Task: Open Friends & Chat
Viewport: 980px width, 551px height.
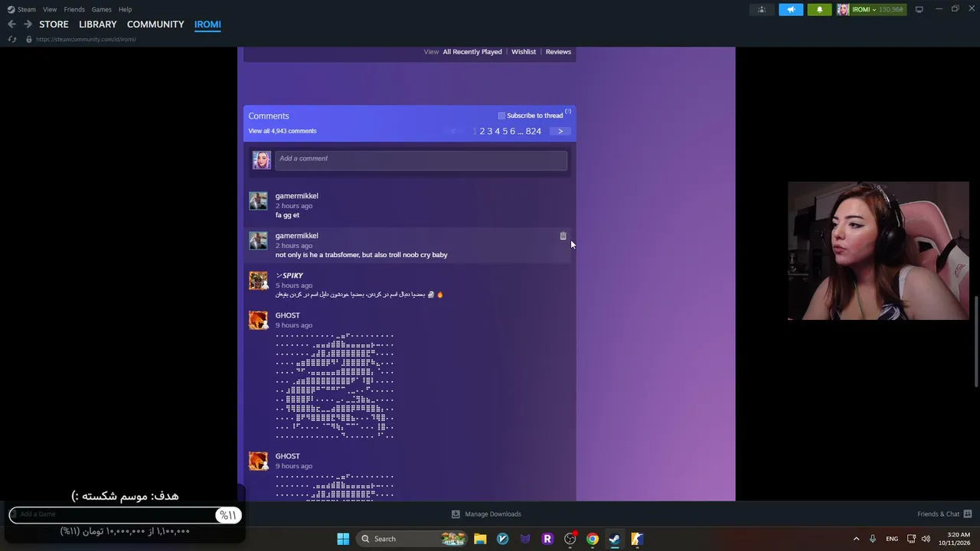Action: (944, 514)
